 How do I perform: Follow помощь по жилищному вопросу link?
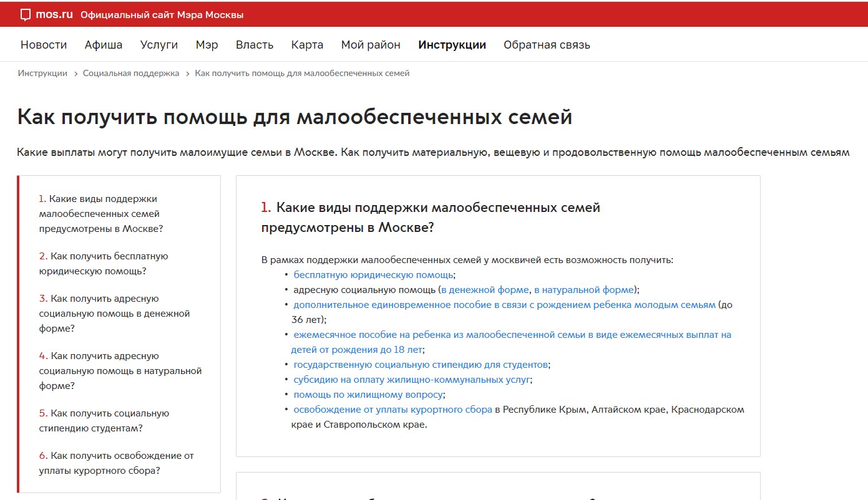pyautogui.click(x=368, y=395)
